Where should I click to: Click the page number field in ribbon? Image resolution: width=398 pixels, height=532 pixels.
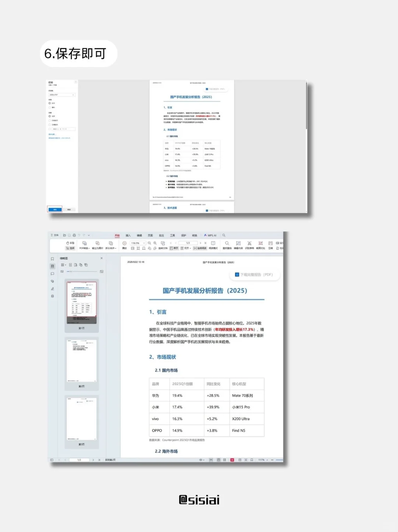[x=188, y=243]
